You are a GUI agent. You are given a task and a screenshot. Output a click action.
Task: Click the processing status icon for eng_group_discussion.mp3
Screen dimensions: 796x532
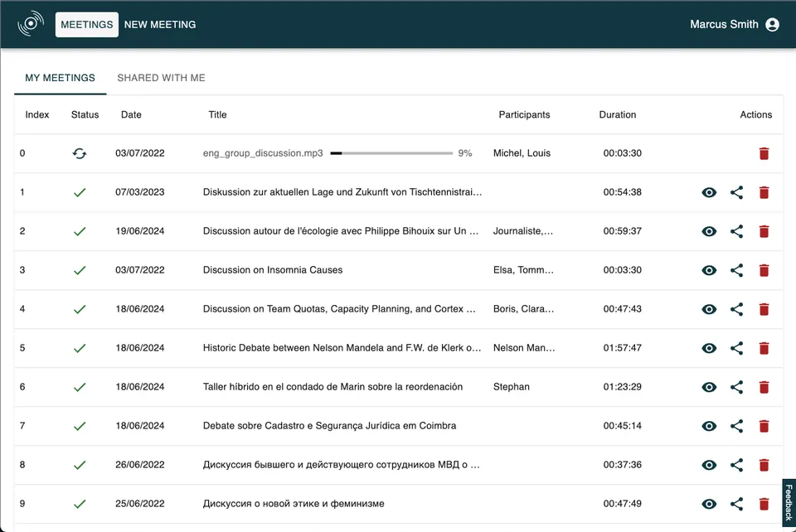(80, 153)
